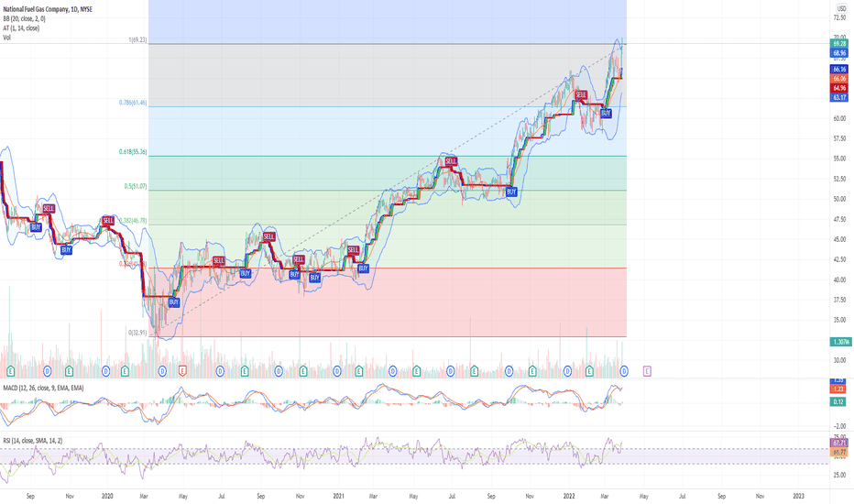
Task: Click the green 69.28 price label
Action: pyautogui.click(x=839, y=44)
